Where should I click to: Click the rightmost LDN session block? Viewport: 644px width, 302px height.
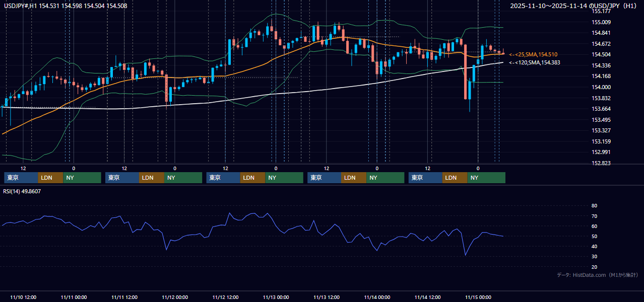point(456,178)
